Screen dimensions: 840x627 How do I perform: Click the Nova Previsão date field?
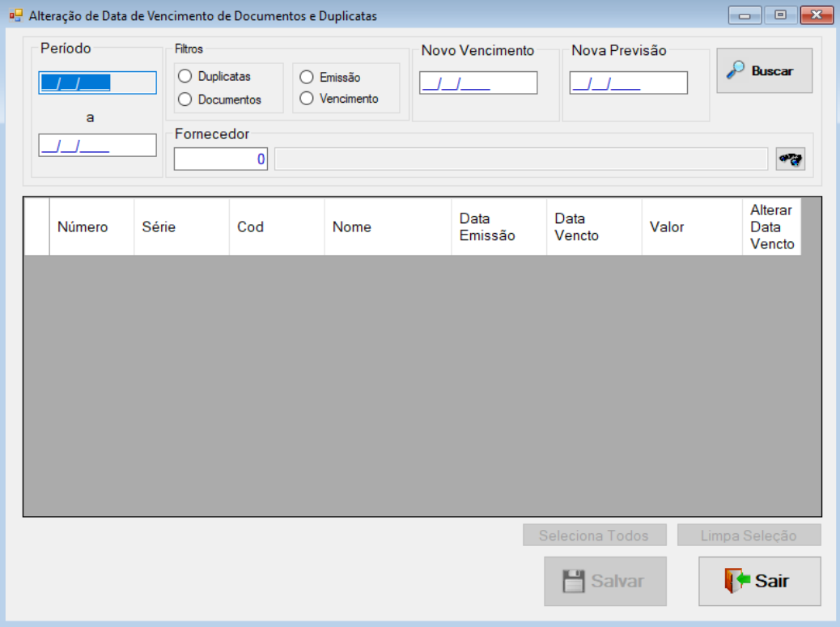click(x=629, y=83)
